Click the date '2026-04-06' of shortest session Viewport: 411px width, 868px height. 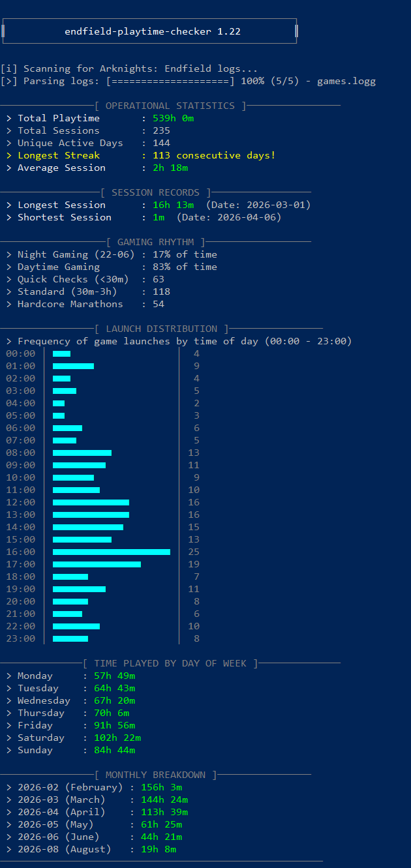pos(247,217)
